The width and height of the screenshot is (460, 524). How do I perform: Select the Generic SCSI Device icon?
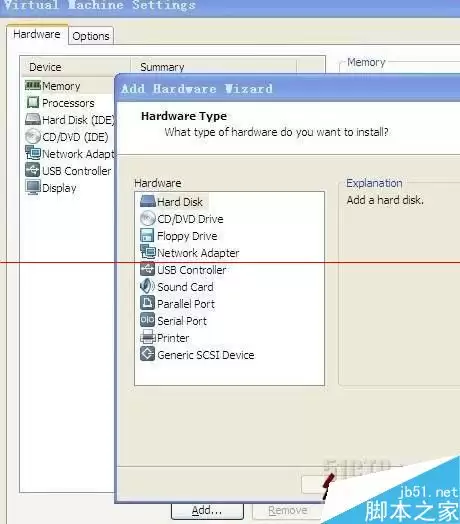coord(147,354)
